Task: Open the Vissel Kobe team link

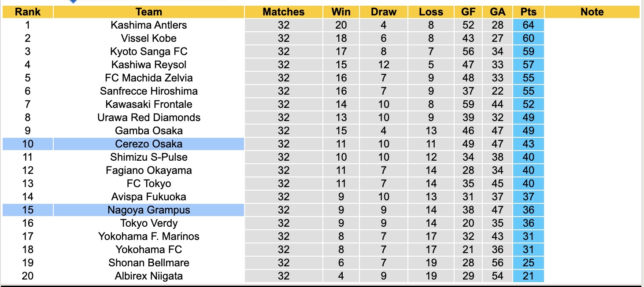Action: coord(149,38)
